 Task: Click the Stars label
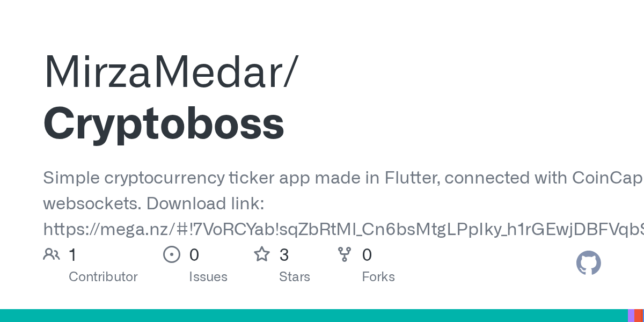click(x=294, y=277)
